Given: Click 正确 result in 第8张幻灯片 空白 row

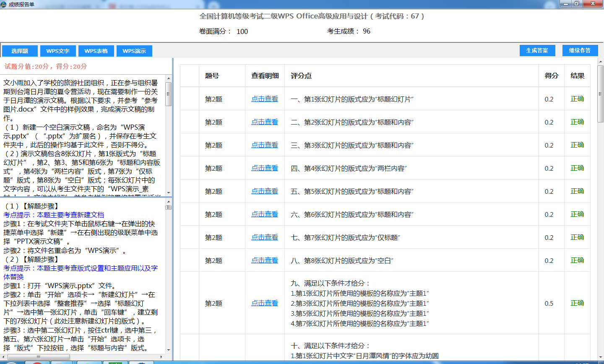Looking at the screenshot, I should pos(577,260).
